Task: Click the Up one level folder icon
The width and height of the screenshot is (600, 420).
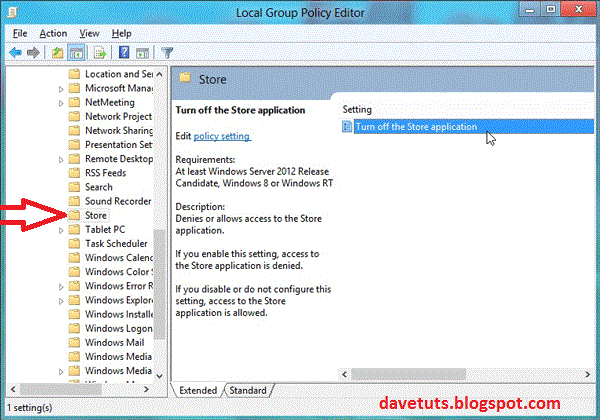Action: point(57,53)
